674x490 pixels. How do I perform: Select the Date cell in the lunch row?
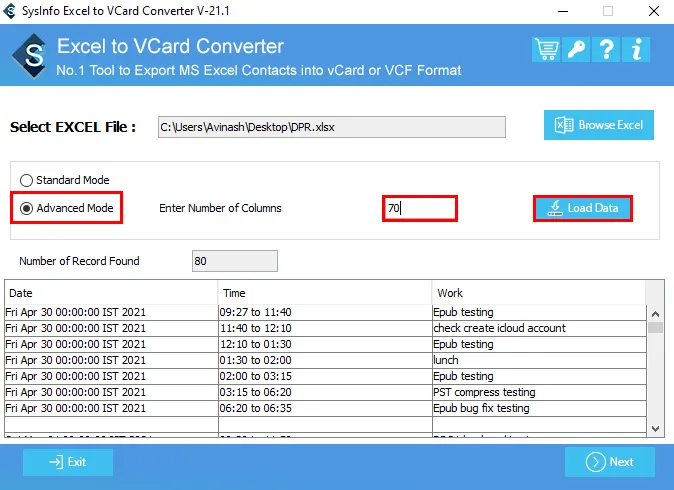(x=111, y=360)
